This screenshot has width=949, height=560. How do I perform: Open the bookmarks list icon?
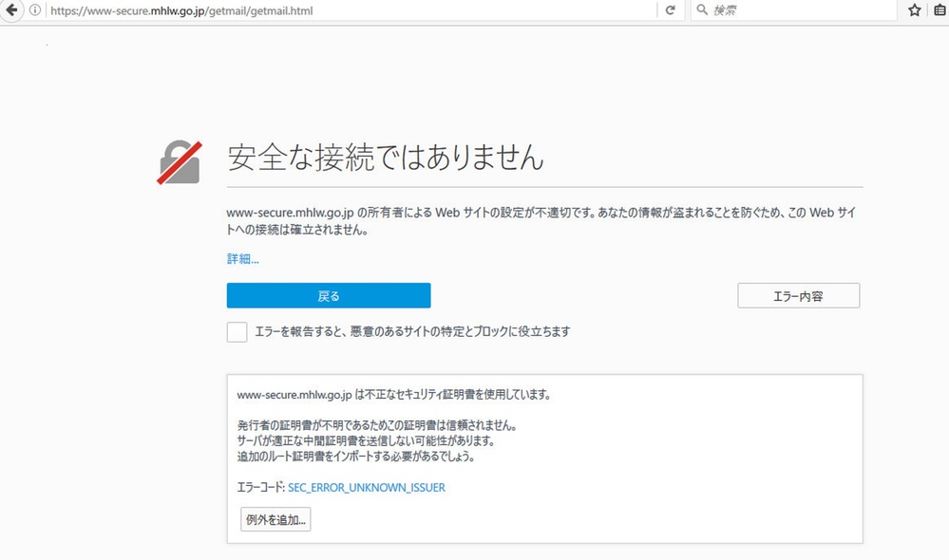pos(939,10)
